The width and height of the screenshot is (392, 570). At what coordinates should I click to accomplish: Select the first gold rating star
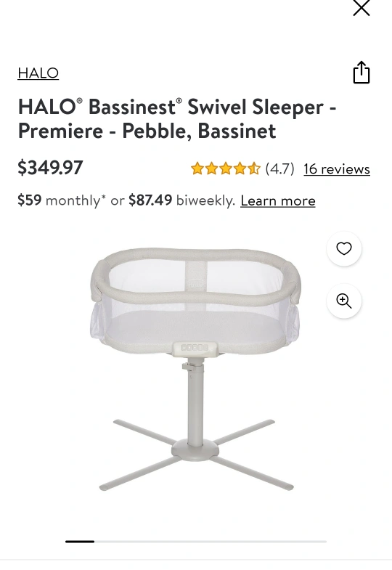coord(197,168)
